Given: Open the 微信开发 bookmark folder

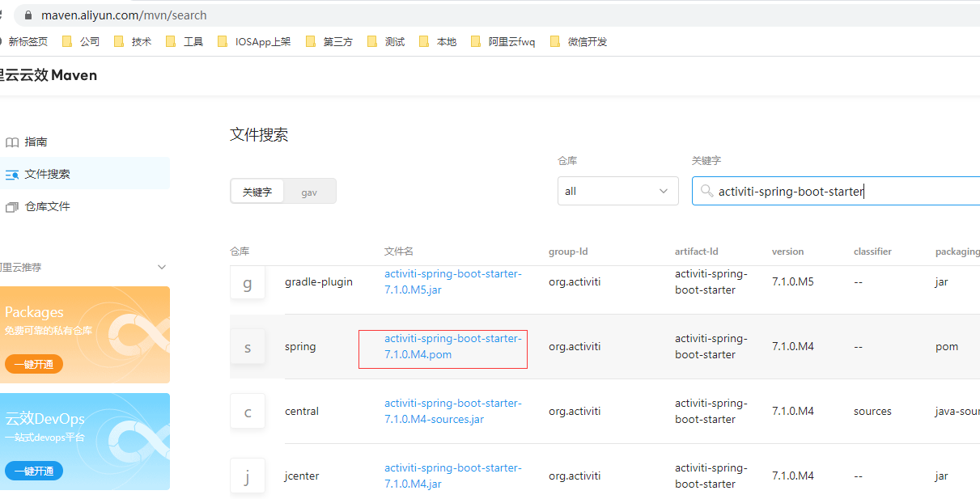Looking at the screenshot, I should click(578, 41).
